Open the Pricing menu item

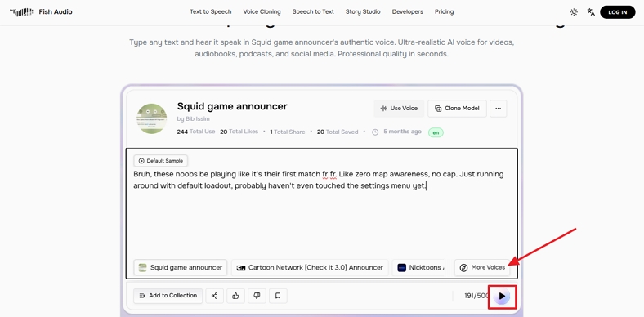coord(444,12)
